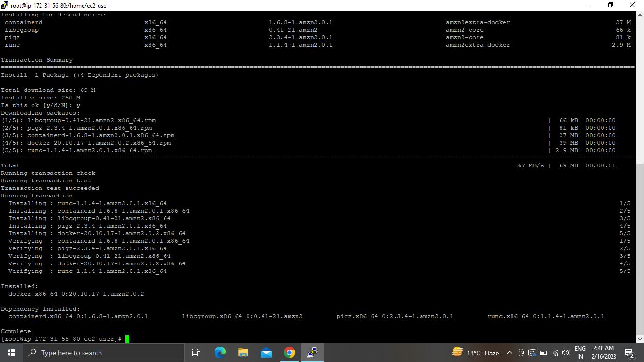Close the PuTTY terminal window
This screenshot has height=362, width=644.
(633, 5)
